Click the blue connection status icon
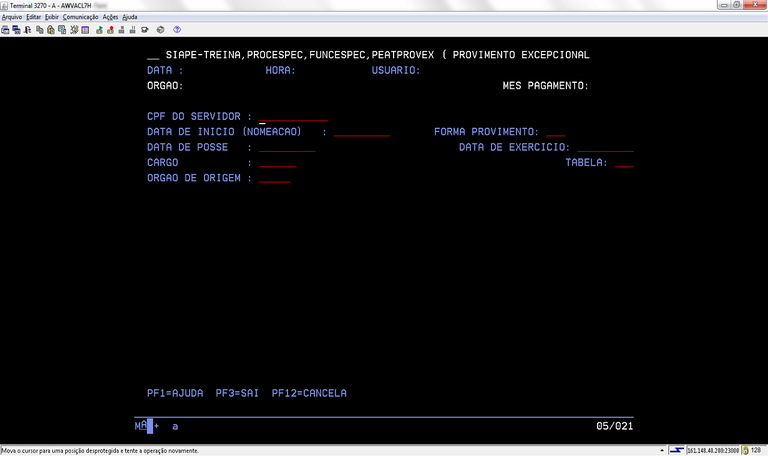The width and height of the screenshot is (768, 456). pyautogui.click(x=677, y=450)
